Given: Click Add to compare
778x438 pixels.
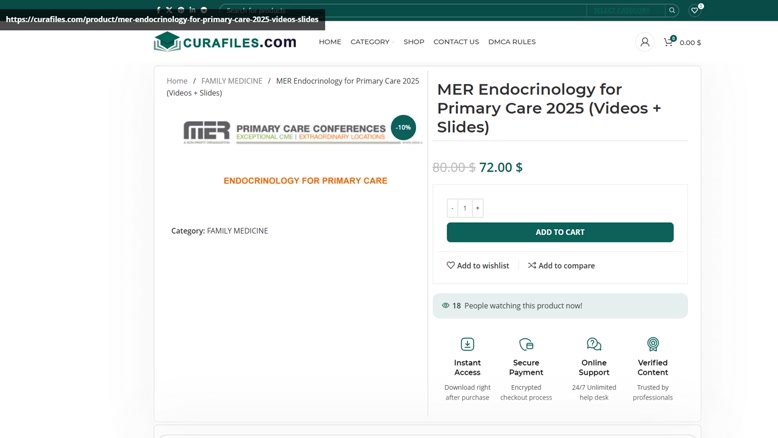Looking at the screenshot, I should [561, 265].
